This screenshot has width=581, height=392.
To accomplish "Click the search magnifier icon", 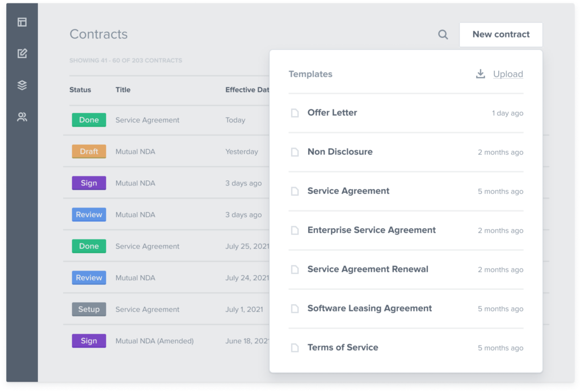I will (443, 35).
